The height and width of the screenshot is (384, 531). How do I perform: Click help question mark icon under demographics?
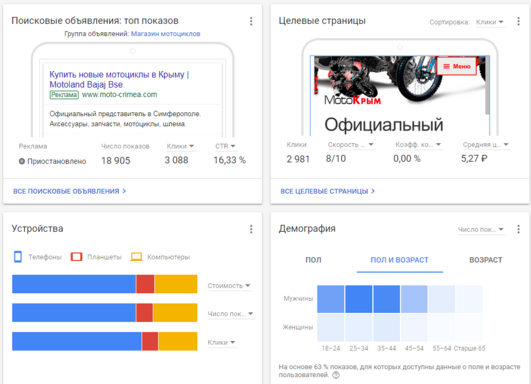pos(336,375)
